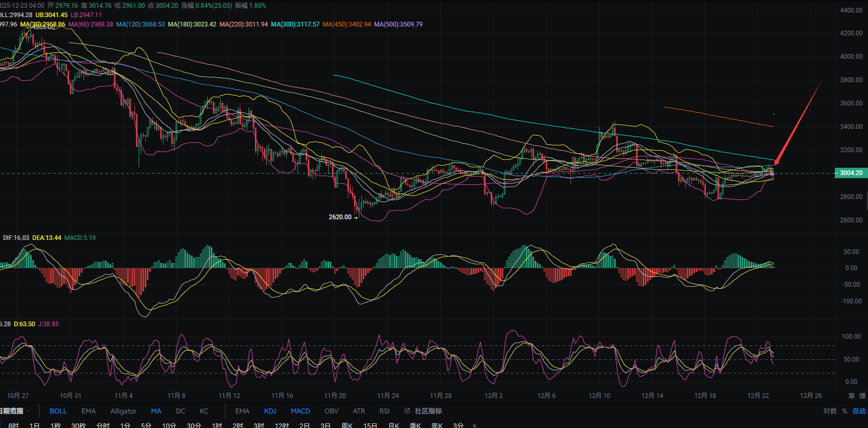Click the edit icon beside 社区指标

tap(408, 411)
